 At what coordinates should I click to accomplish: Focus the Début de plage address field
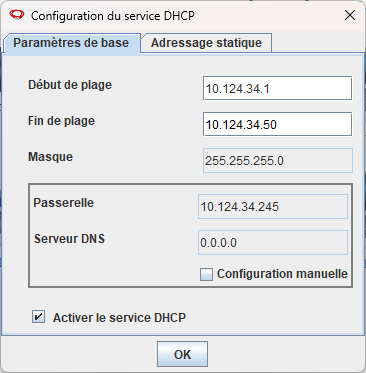(x=277, y=88)
